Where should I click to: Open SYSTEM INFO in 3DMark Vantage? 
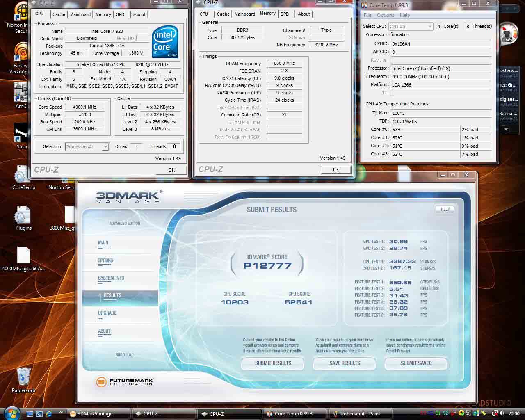(111, 278)
